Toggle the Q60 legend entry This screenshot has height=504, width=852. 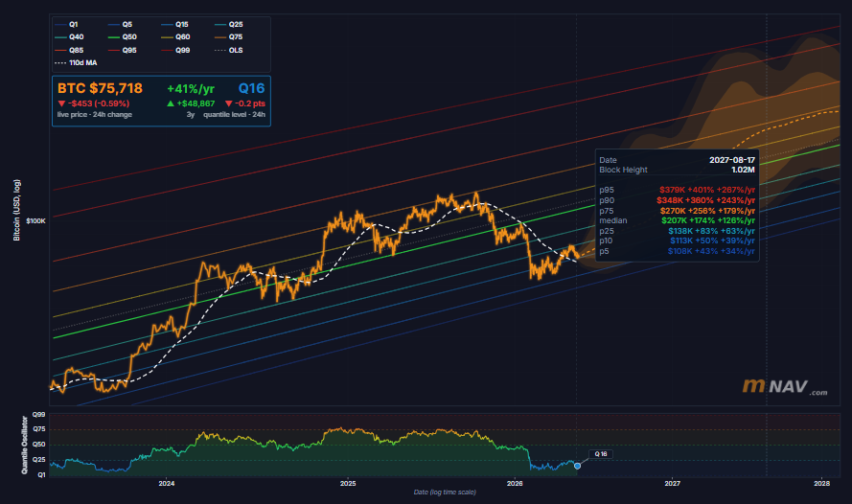[175, 37]
